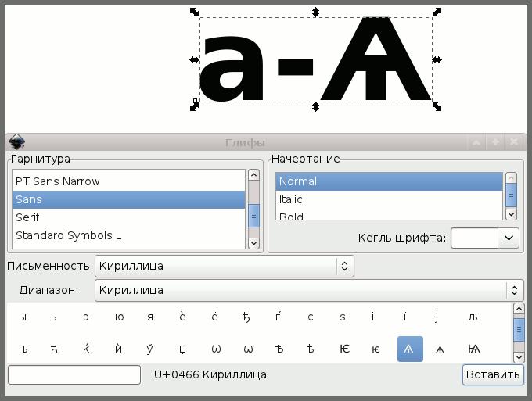The image size is (532, 401).
Task: Select the glyph ї with two dots
Action: [x=404, y=317]
